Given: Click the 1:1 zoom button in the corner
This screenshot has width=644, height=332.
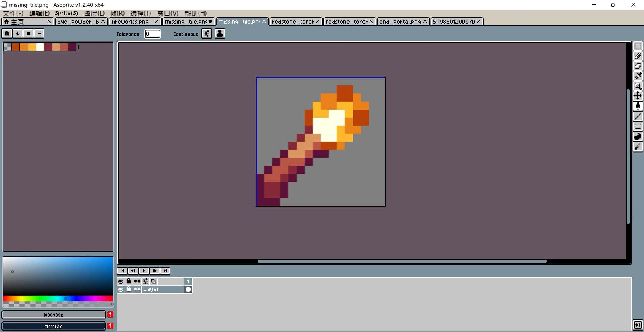Looking at the screenshot, I should pos(638,325).
